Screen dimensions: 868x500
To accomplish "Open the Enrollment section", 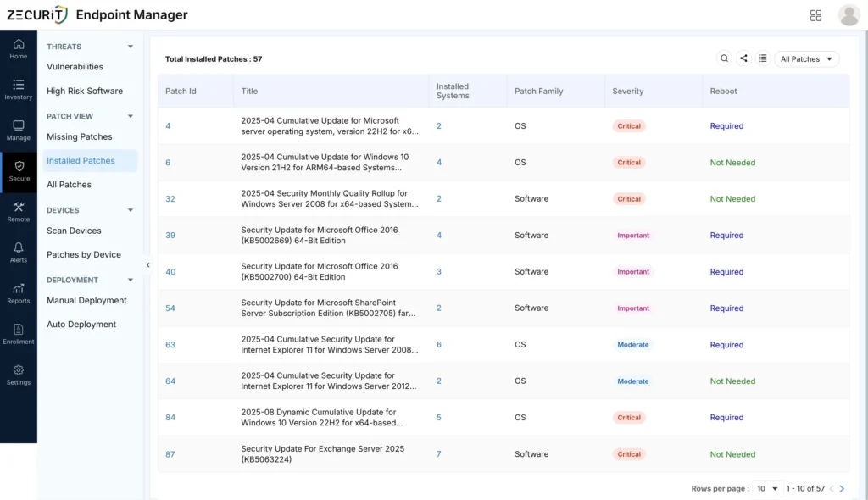I will (x=19, y=335).
